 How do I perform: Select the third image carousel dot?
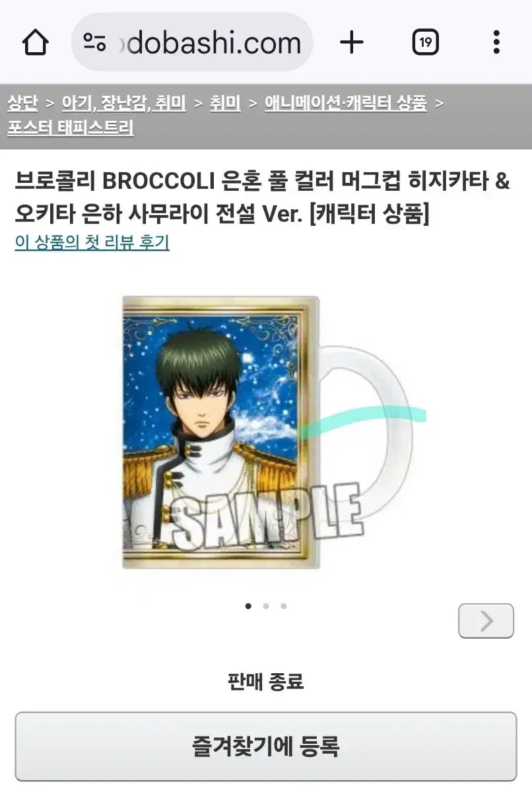pyautogui.click(x=284, y=606)
